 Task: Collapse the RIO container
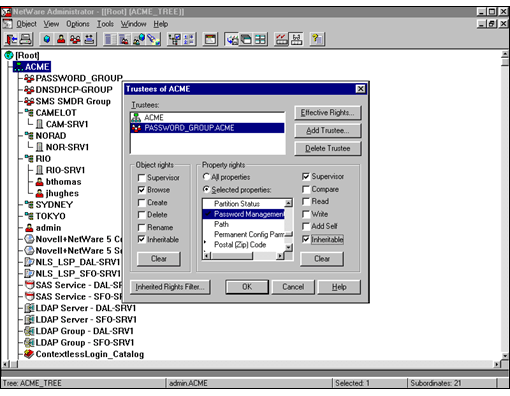tap(29, 159)
